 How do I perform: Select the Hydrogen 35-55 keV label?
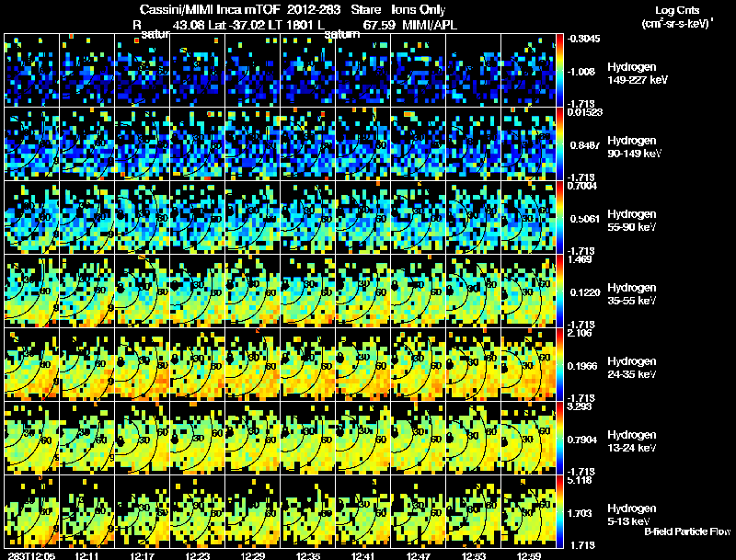point(632,294)
